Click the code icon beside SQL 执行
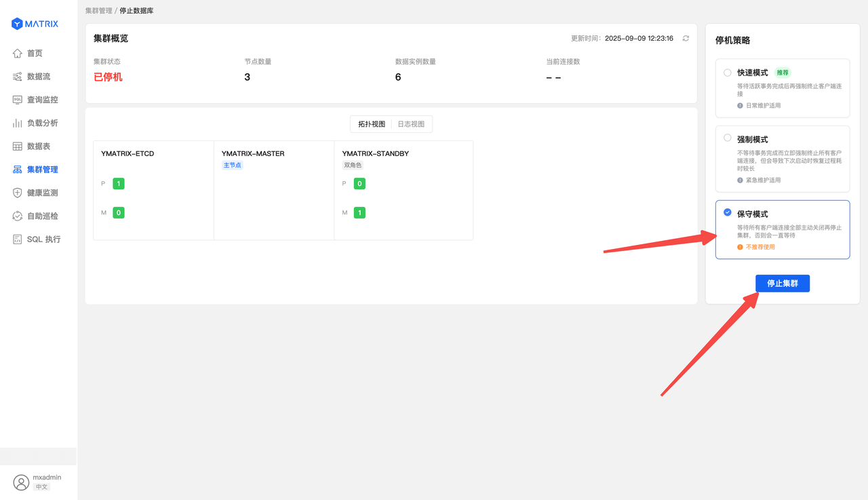The image size is (868, 500). [x=18, y=239]
